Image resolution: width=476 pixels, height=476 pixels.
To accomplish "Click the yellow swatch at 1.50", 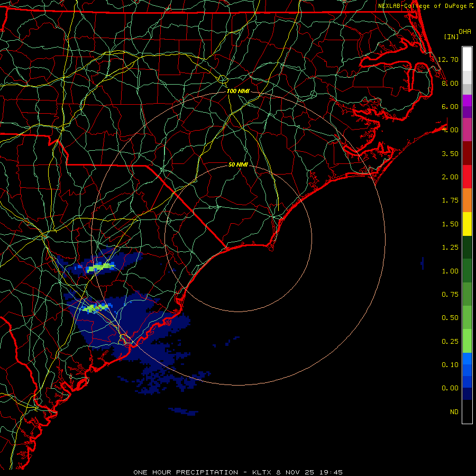I will point(467,224).
